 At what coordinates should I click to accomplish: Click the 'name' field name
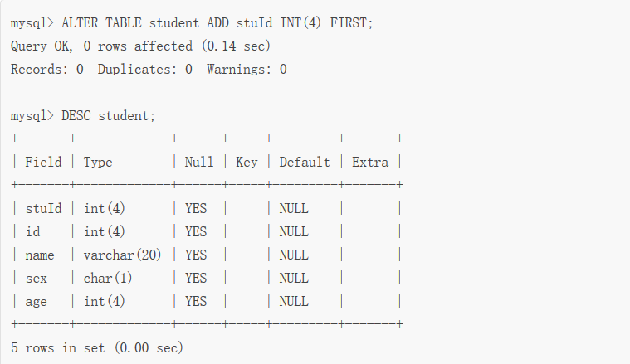point(39,255)
